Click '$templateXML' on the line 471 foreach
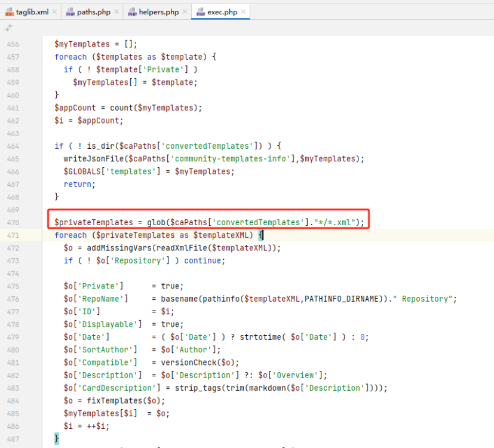Screen dimensions: 494x448 tap(221, 235)
